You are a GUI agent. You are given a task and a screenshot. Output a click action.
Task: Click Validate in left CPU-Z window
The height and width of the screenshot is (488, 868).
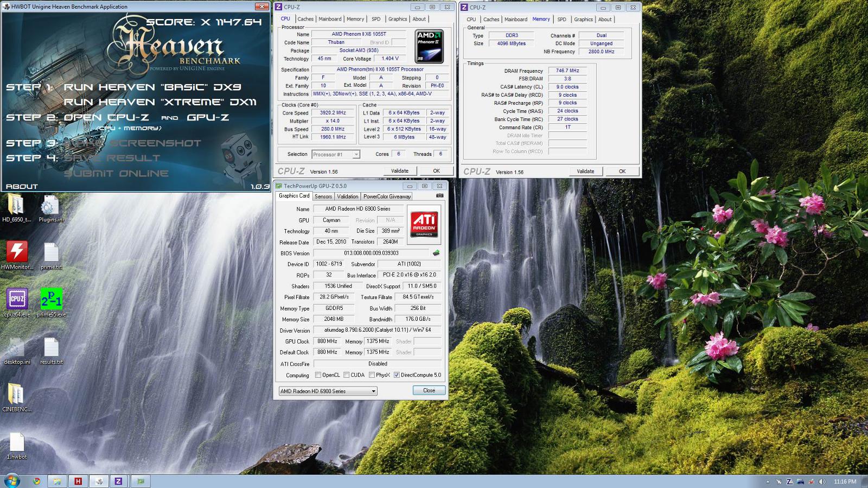coord(400,171)
